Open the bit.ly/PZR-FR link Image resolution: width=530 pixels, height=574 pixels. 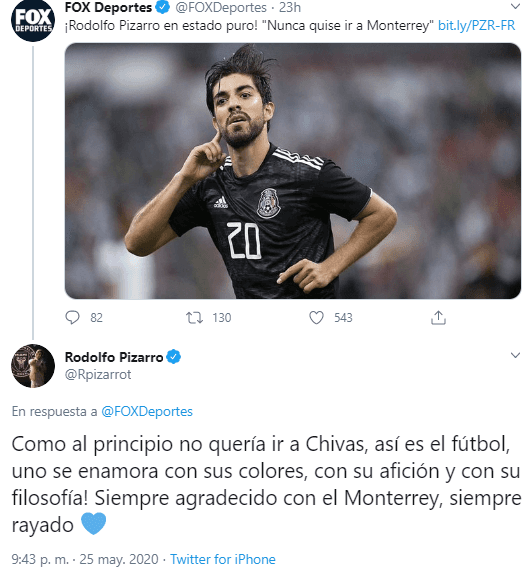click(477, 25)
